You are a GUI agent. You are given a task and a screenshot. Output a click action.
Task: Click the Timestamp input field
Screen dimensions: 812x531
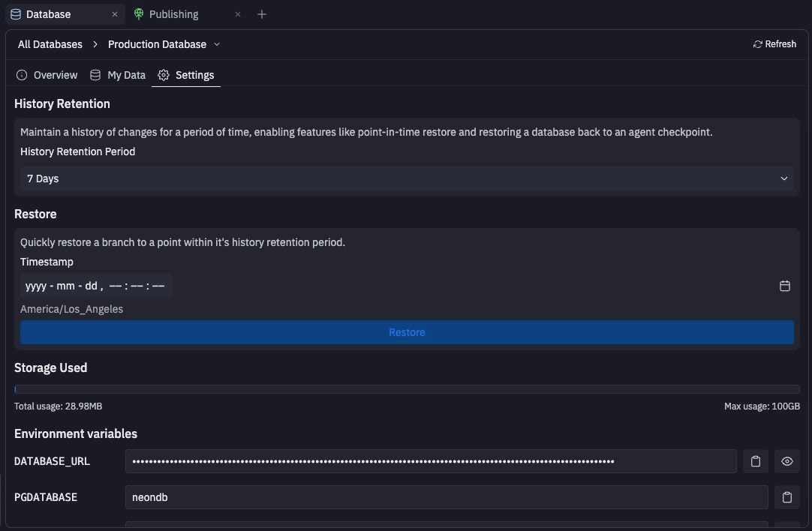pos(94,286)
